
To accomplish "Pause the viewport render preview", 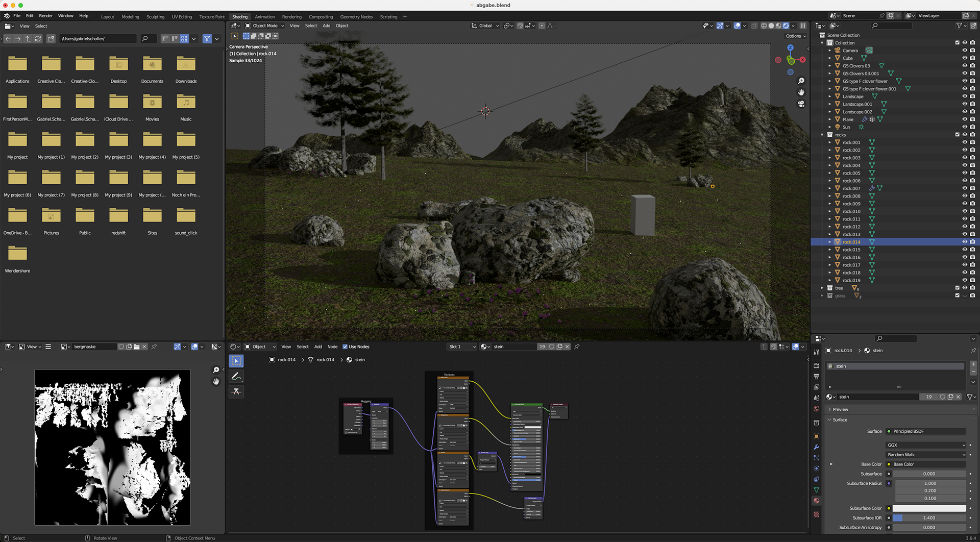I will pos(803,26).
